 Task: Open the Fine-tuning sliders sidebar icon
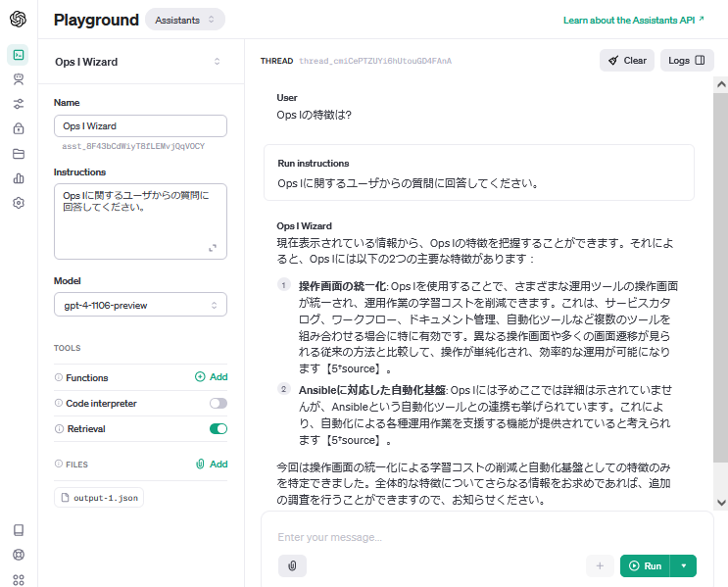(x=18, y=104)
